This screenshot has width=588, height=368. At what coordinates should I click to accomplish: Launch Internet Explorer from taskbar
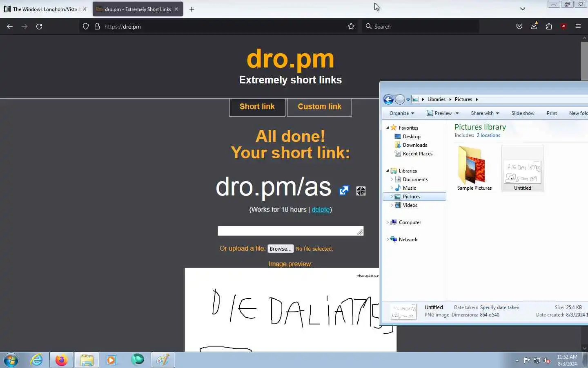pos(37,360)
